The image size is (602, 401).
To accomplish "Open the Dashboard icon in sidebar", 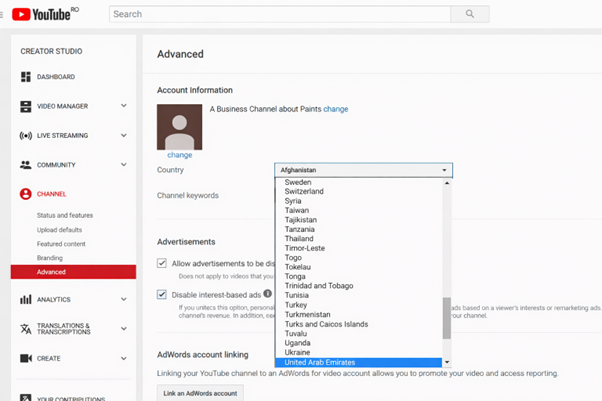I will 26,77.
